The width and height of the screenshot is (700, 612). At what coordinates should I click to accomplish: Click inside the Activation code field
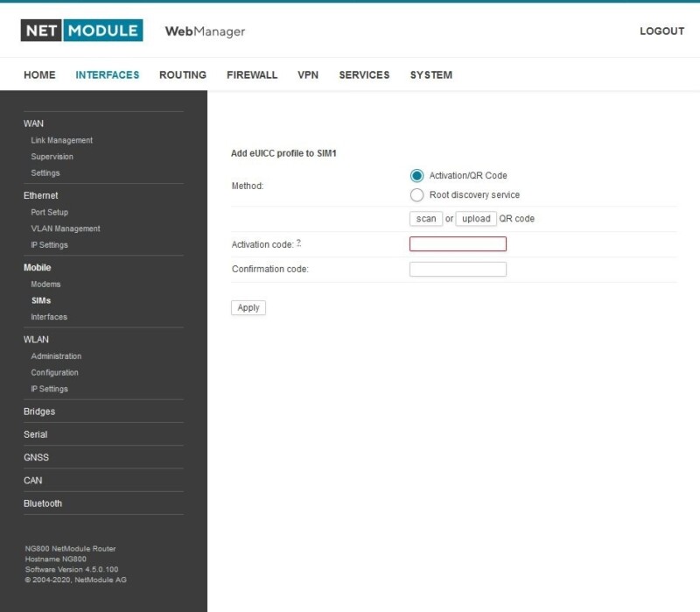coord(457,243)
